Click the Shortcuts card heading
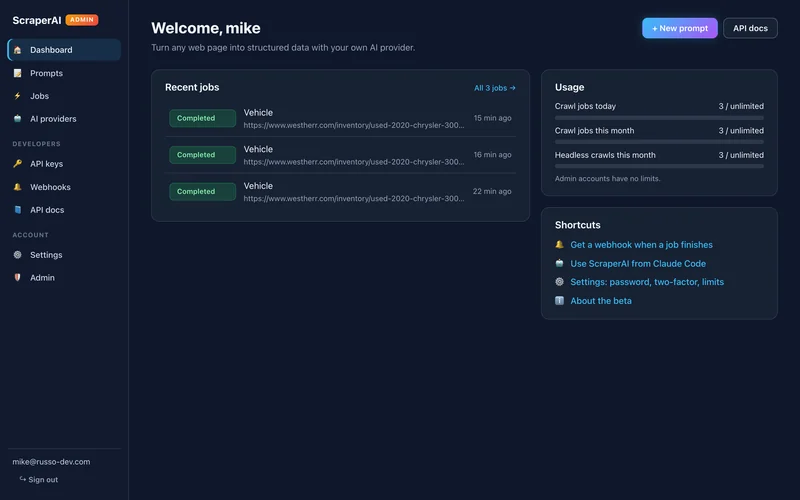This screenshot has width=800, height=500. pyautogui.click(x=578, y=225)
